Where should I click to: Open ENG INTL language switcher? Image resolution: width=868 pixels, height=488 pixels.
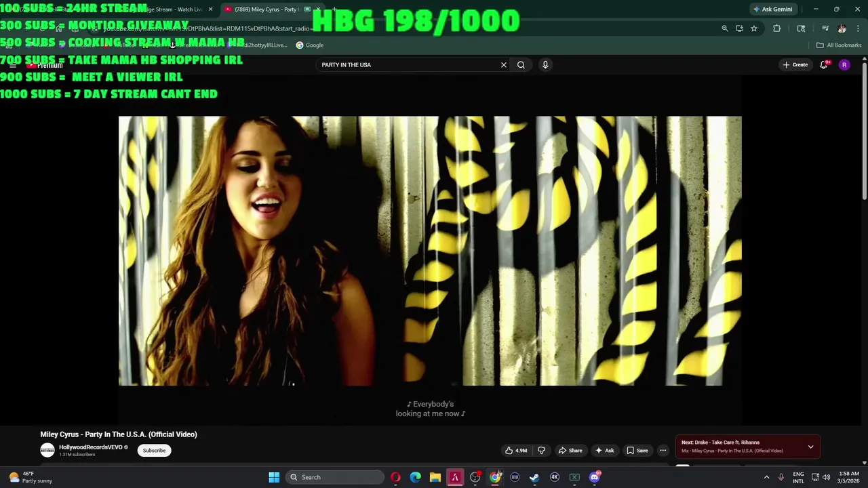(x=799, y=477)
